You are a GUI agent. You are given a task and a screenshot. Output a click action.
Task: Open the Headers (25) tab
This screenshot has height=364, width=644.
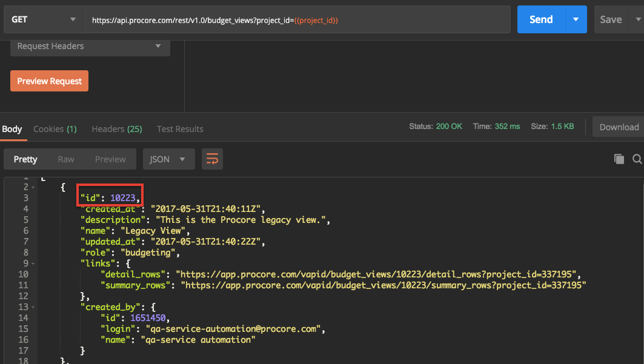(x=117, y=129)
